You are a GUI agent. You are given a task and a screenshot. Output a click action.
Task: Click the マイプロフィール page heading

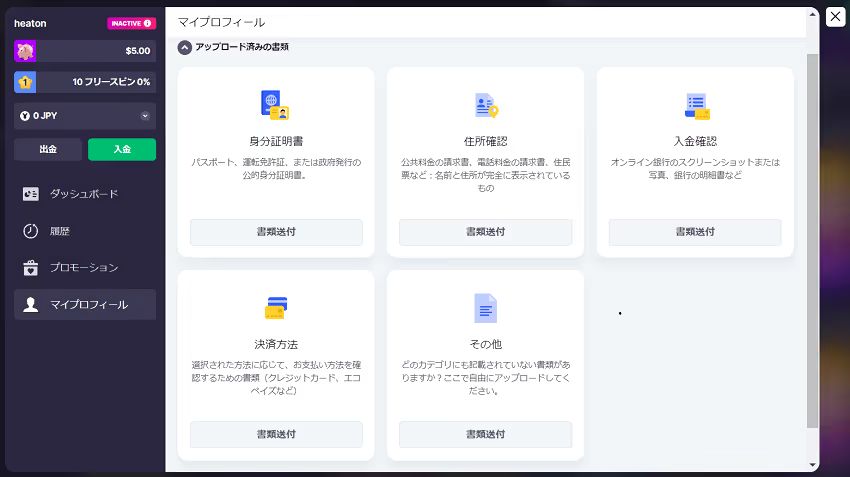coord(221,22)
